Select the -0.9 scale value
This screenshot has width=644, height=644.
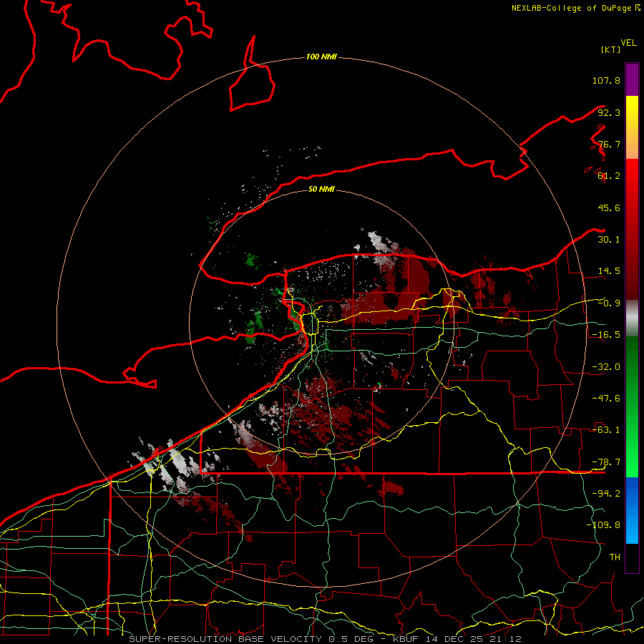click(x=609, y=303)
